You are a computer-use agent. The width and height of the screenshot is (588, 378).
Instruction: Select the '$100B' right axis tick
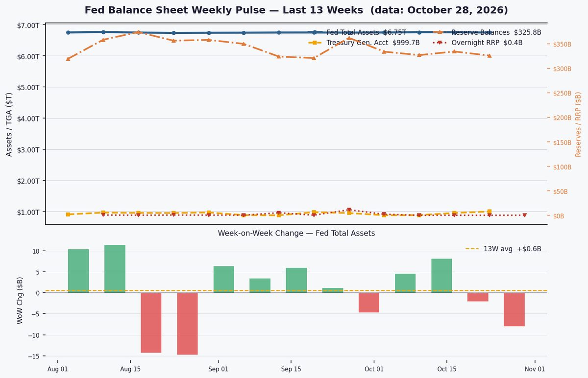tap(562, 167)
